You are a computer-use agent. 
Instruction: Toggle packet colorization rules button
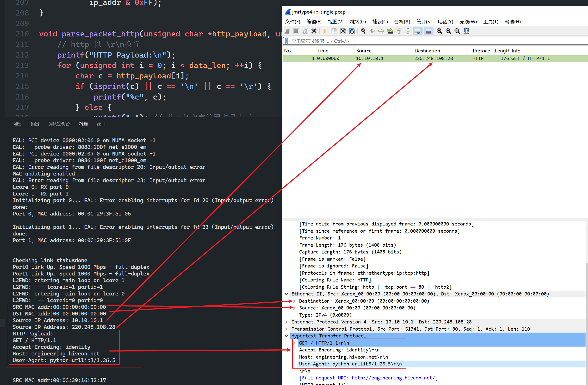428,31
